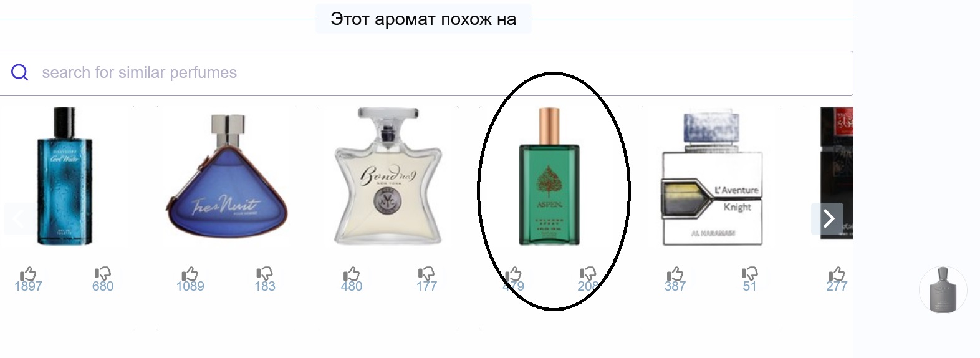Show next perfumes with right arrow

(827, 219)
